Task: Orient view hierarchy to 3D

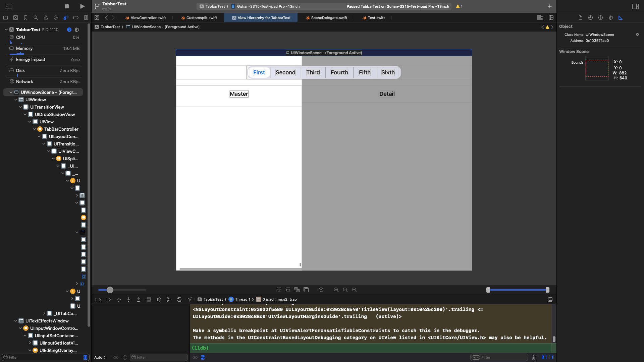Action: coord(321,290)
